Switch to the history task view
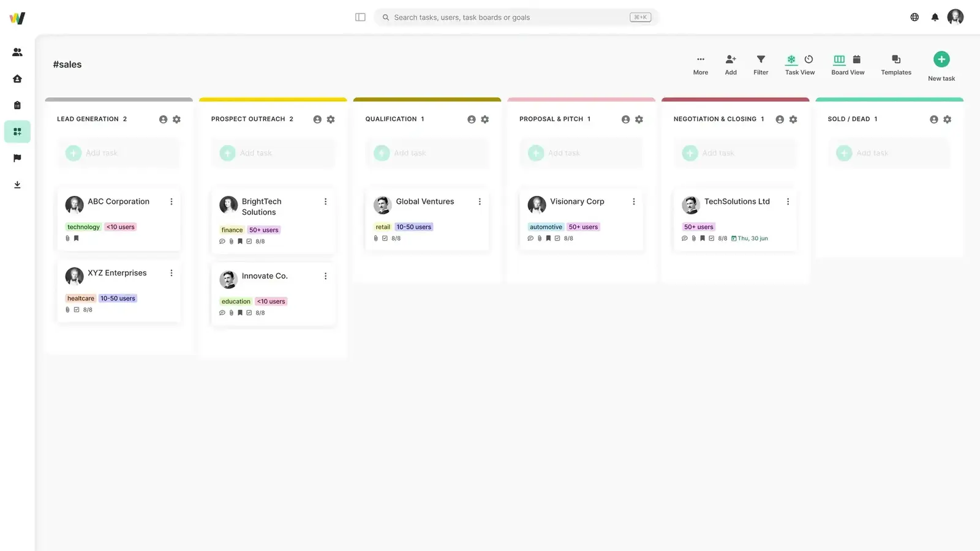The image size is (980, 551). point(809,59)
